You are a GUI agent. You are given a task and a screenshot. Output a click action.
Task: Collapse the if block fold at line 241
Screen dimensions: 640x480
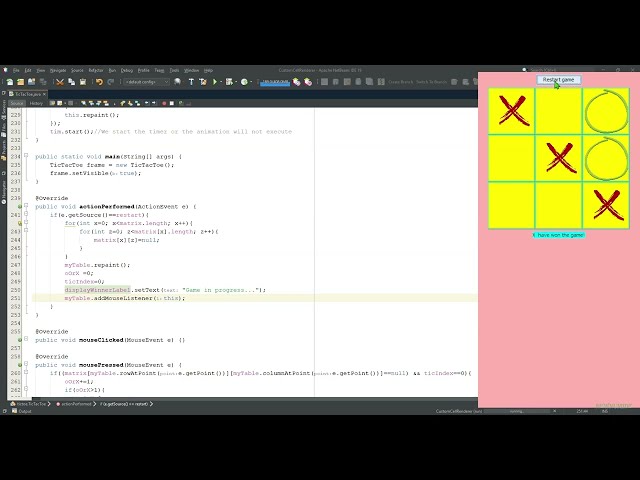pos(26,214)
